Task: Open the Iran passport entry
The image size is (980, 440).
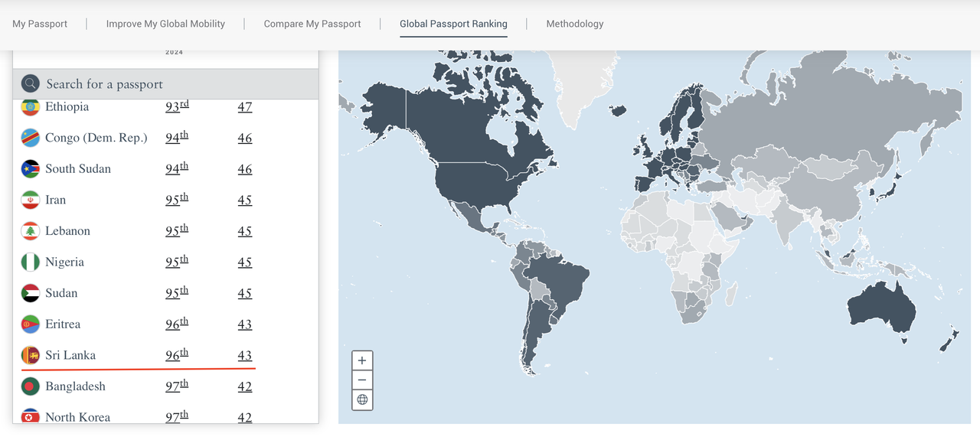Action: click(56, 200)
